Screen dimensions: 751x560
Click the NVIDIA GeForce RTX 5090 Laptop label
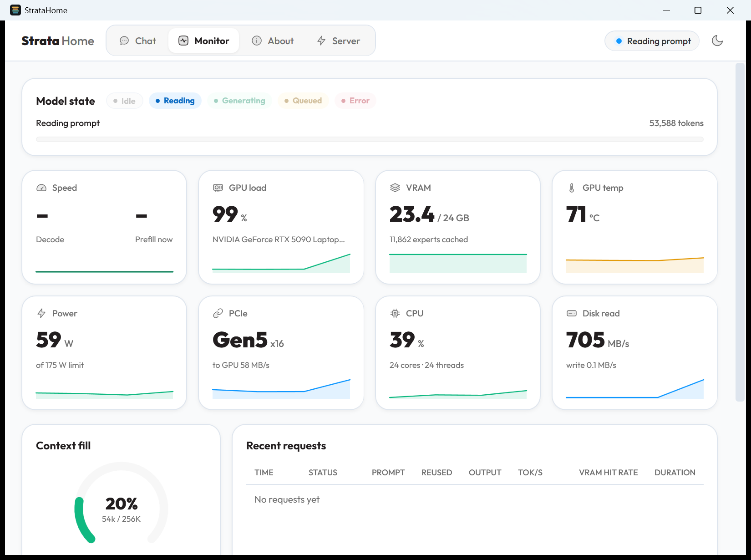click(x=279, y=240)
